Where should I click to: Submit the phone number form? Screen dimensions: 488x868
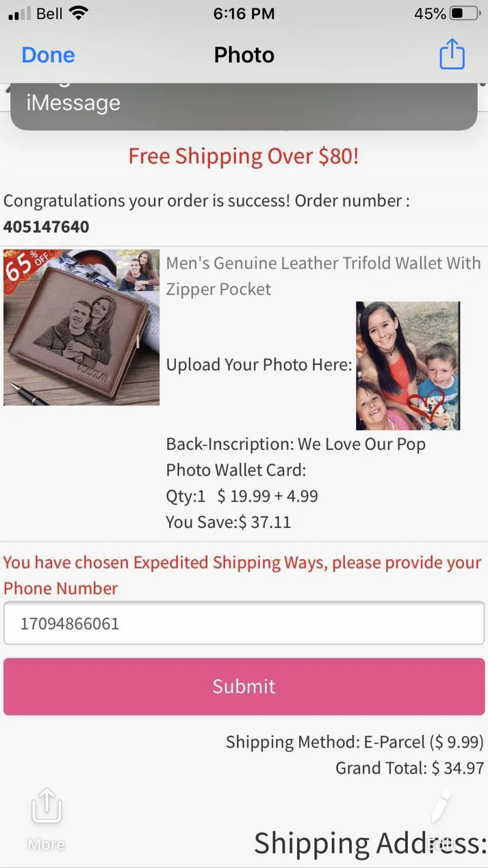244,686
